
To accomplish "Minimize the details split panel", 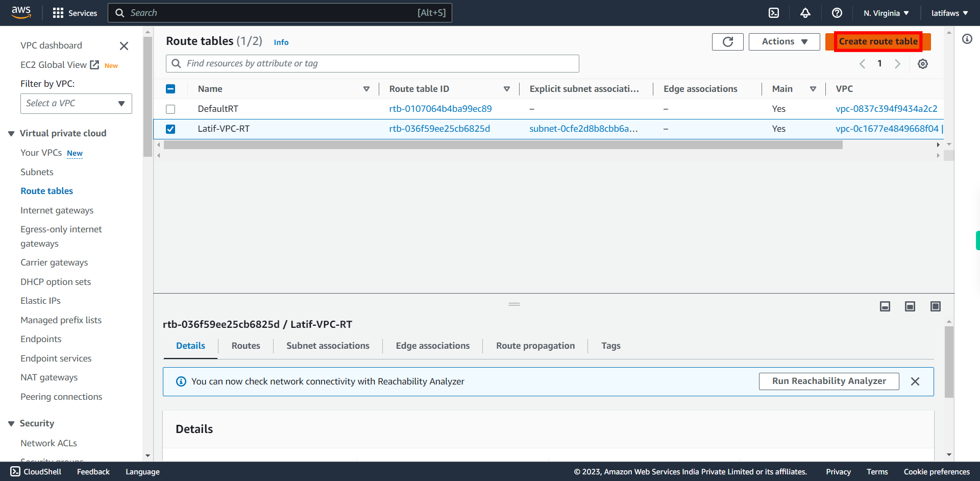I will pyautogui.click(x=885, y=306).
